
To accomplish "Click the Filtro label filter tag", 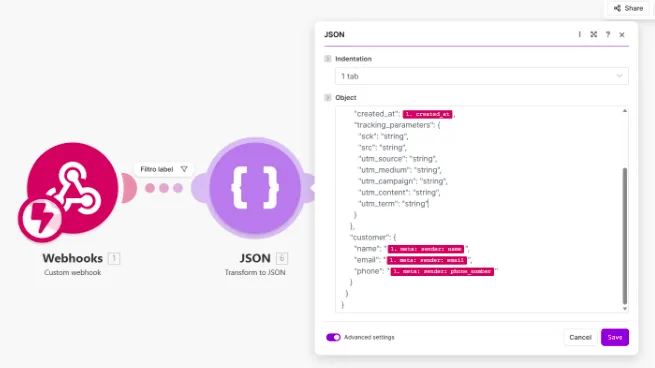I will tap(163, 169).
